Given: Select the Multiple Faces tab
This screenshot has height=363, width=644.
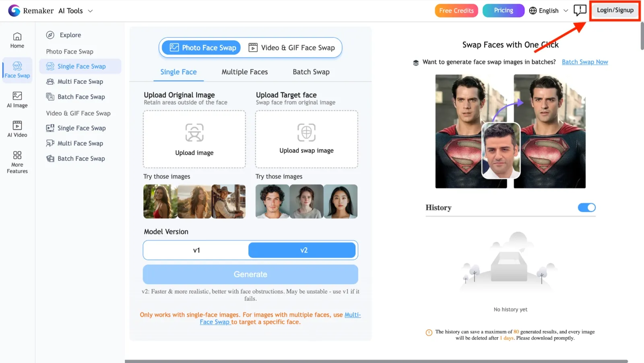Looking at the screenshot, I should [244, 72].
